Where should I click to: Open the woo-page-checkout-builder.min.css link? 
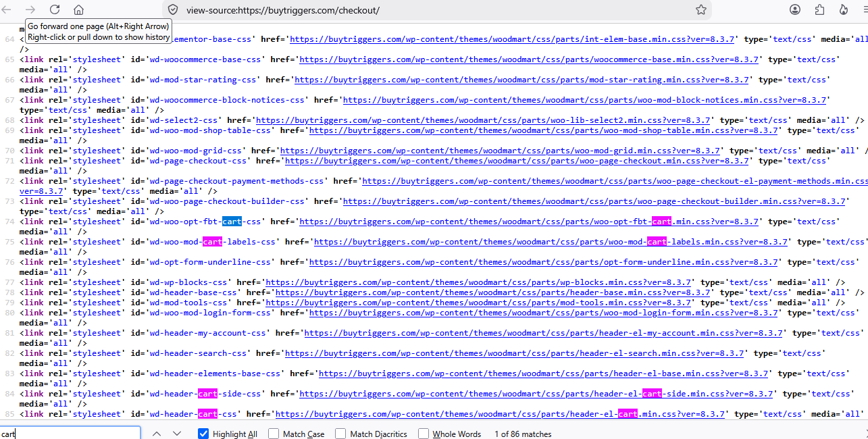coord(594,201)
